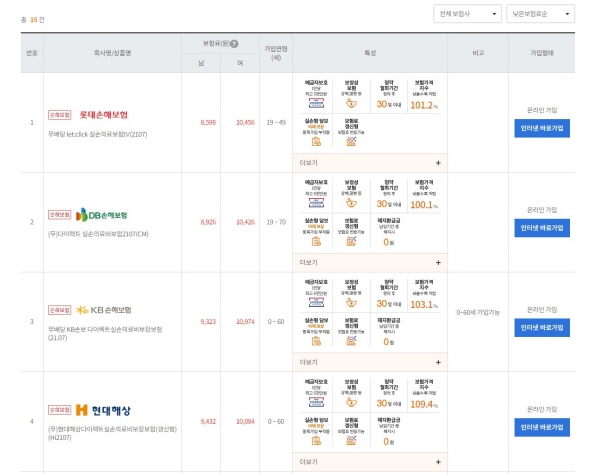This screenshot has width=600, height=474.
Task: Click the 실손형 담보 clipboard icon in 현대해상 row
Action: click(316, 441)
